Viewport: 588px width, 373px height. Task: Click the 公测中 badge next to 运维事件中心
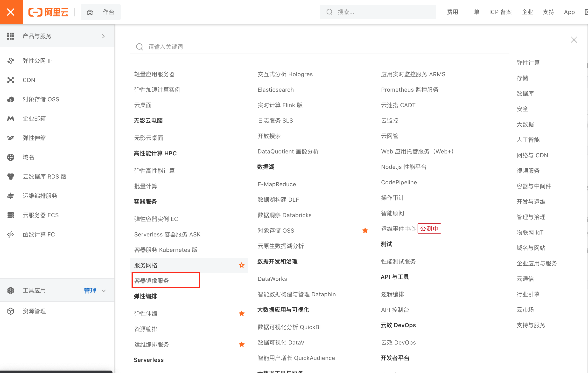click(x=429, y=228)
